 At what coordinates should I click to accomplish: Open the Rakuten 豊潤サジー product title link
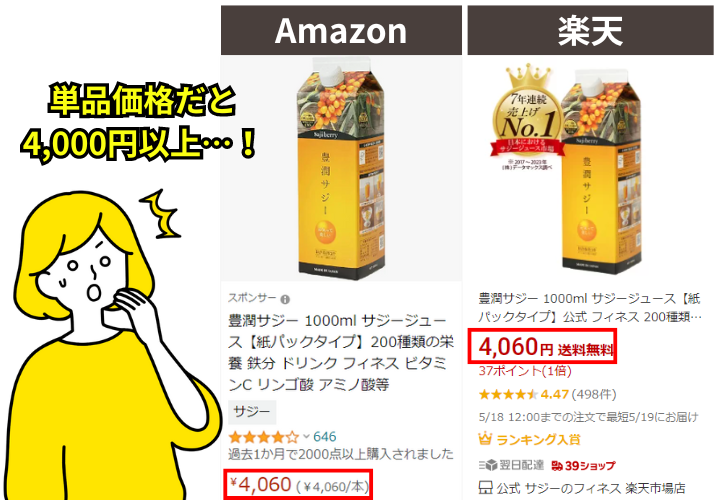coord(590,308)
